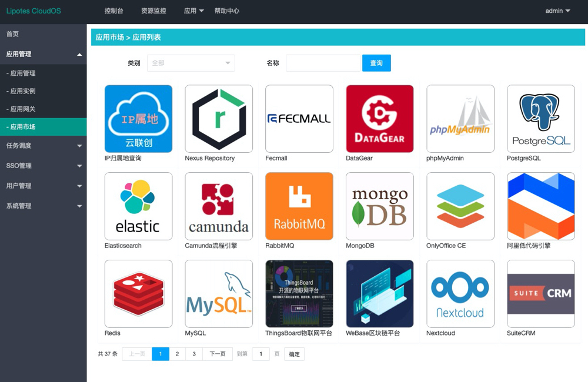Open the MySQL dolphin icon

pos(219,293)
